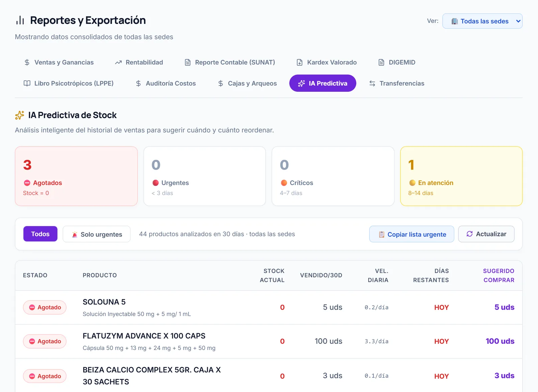Image resolution: width=538 pixels, height=392 pixels.
Task: Click Copiar lista urgente button
Action: [x=412, y=234]
